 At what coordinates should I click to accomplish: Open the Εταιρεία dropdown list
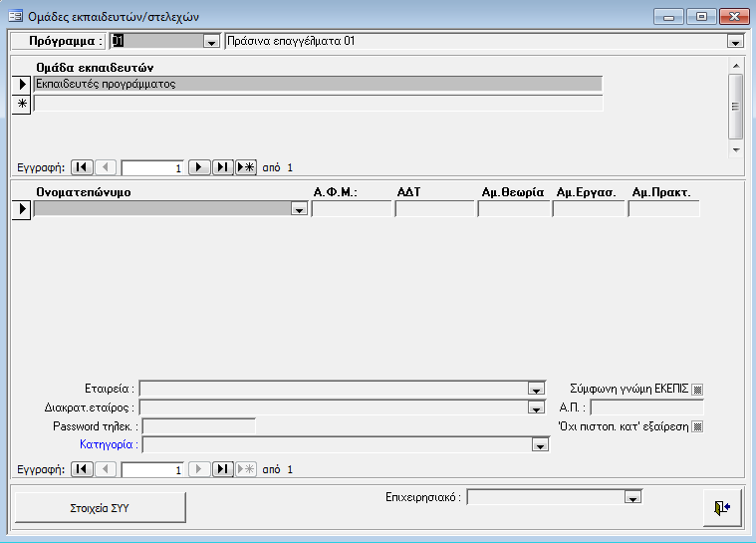click(x=536, y=389)
